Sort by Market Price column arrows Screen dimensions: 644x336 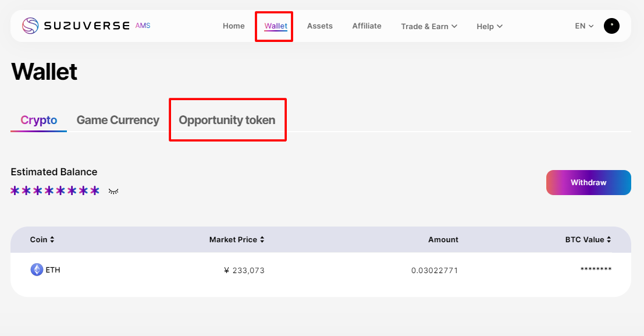tap(262, 240)
